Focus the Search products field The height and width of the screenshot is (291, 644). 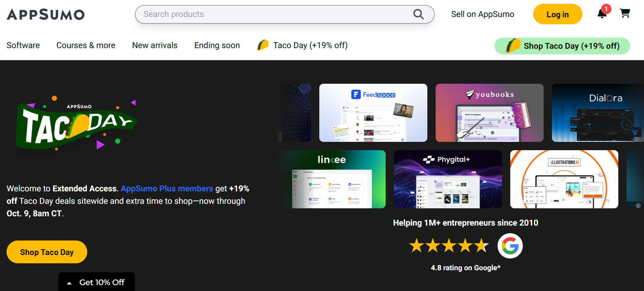tap(274, 14)
